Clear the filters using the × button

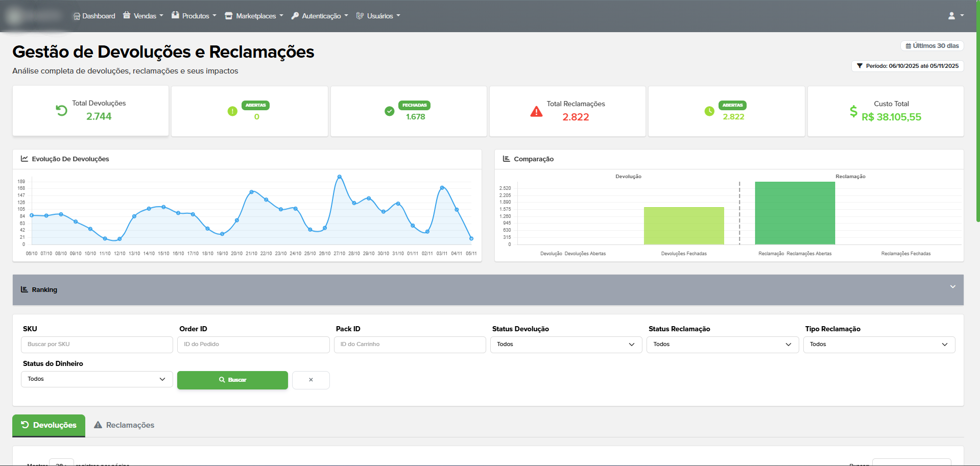tap(310, 380)
